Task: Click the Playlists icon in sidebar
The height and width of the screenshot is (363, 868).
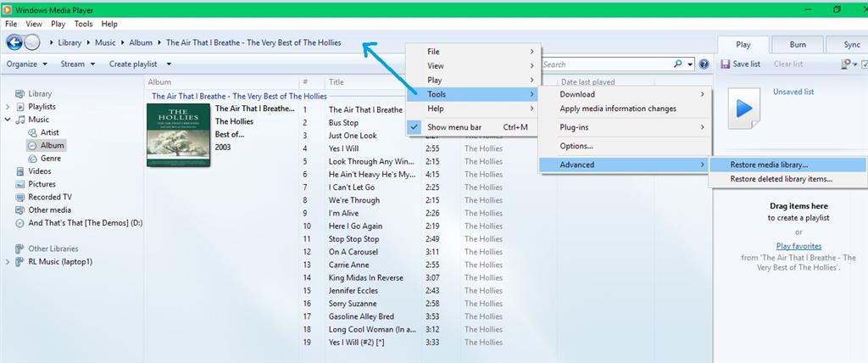Action: tap(20, 106)
